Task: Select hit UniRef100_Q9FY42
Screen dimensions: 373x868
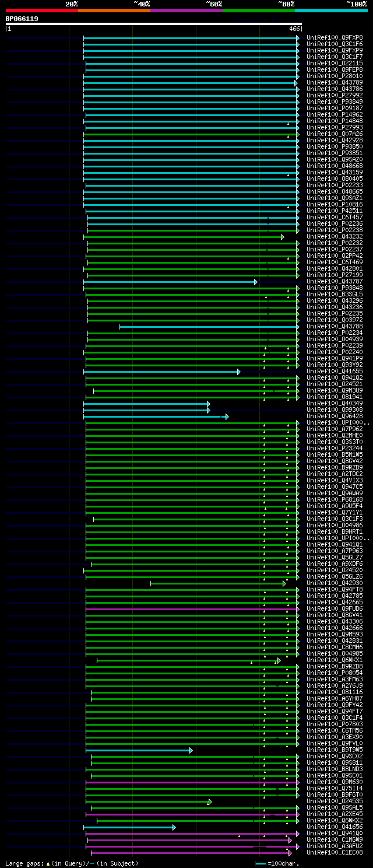Action: [335, 705]
